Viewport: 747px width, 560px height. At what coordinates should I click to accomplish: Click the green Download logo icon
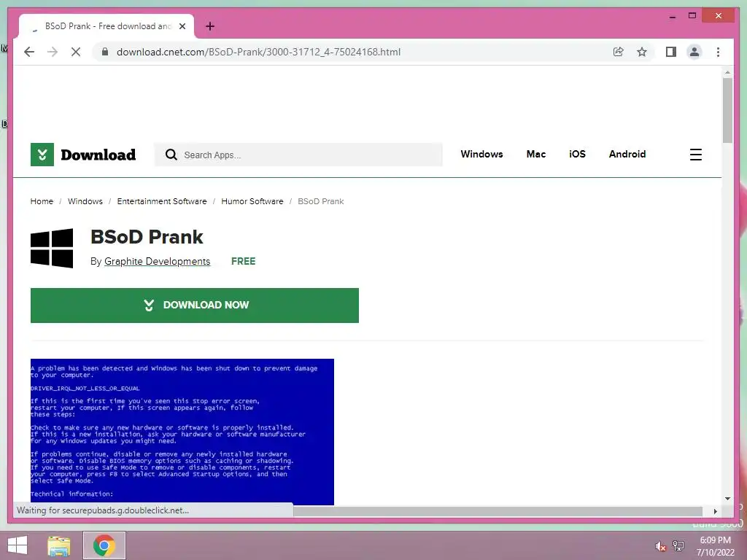pos(42,155)
